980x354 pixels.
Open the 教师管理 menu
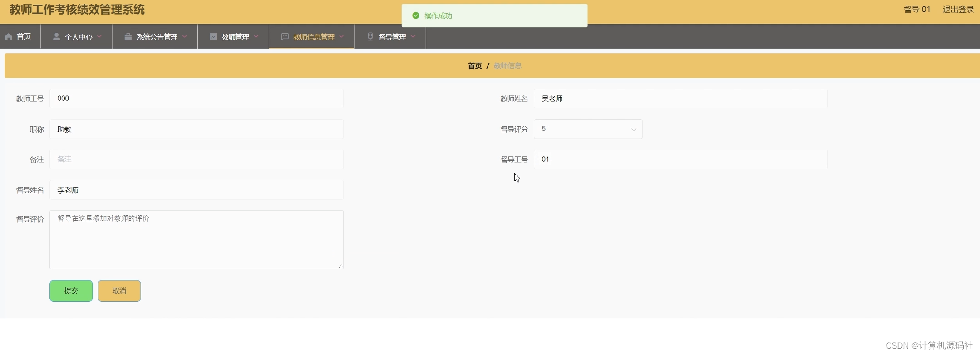(x=233, y=36)
